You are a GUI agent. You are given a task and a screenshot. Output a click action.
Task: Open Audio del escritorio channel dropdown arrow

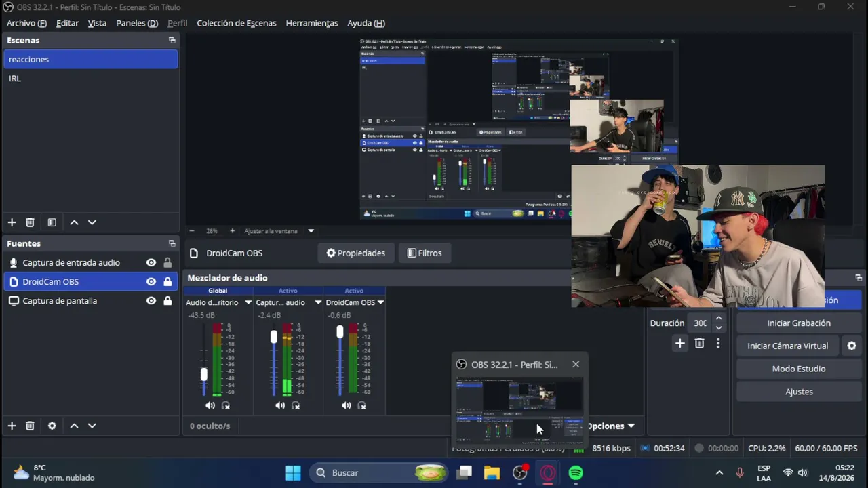coord(248,302)
